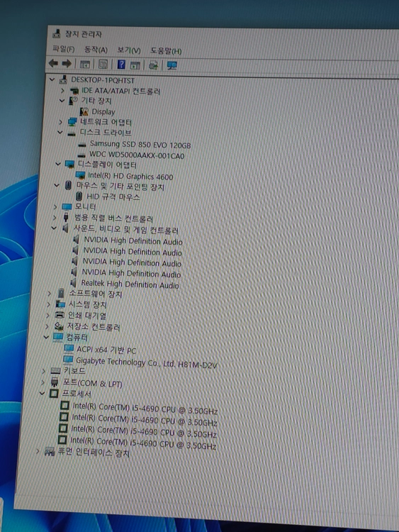Expand the 키보드 node
This screenshot has width=399, height=532.
pyautogui.click(x=44, y=371)
